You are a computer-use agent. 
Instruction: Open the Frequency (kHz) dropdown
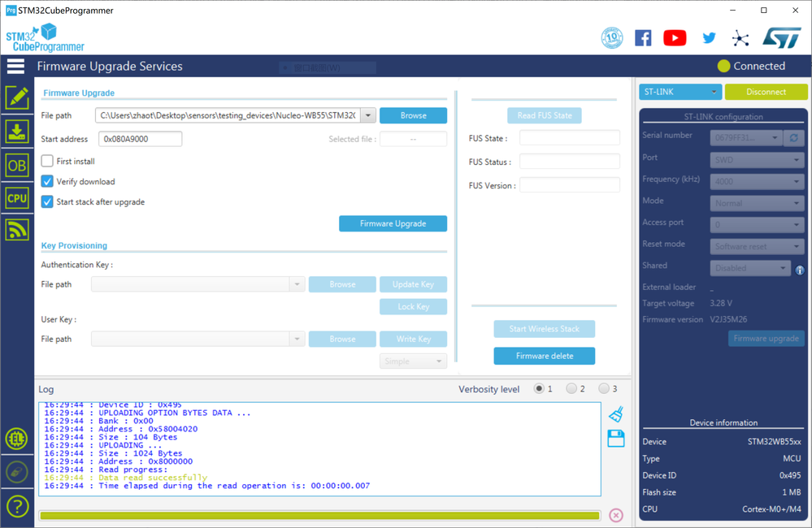point(757,182)
